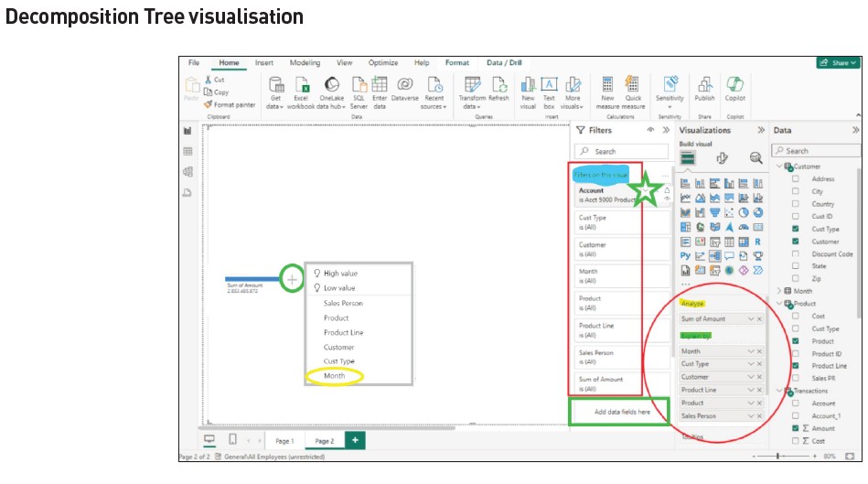The image size is (868, 484).
Task: Click the plus icon on Sum of Amount node
Action: click(x=292, y=279)
